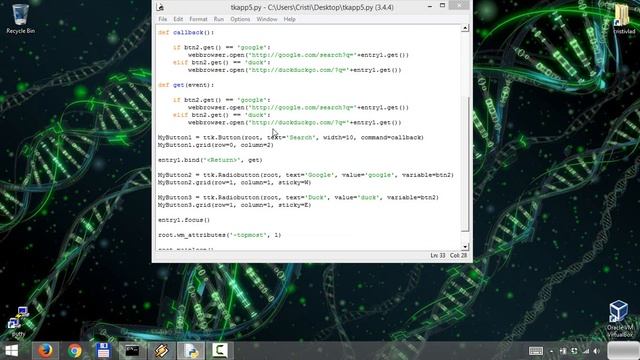Click the editor scrollbar down arrow
This screenshot has height=360, width=640.
tap(465, 247)
